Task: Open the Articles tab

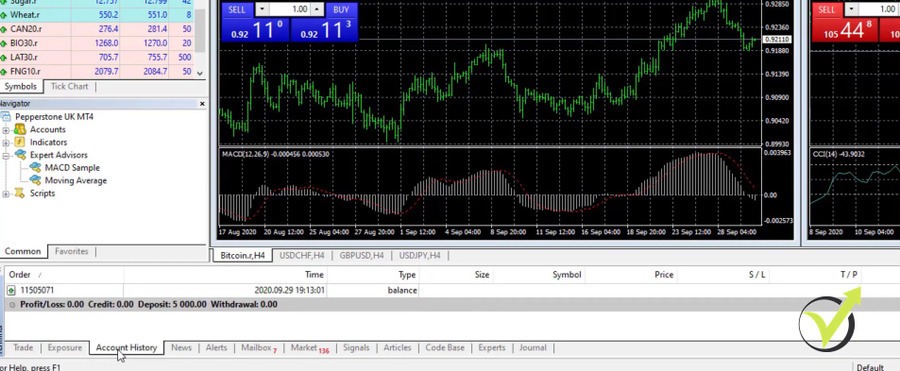Action: 397,347
